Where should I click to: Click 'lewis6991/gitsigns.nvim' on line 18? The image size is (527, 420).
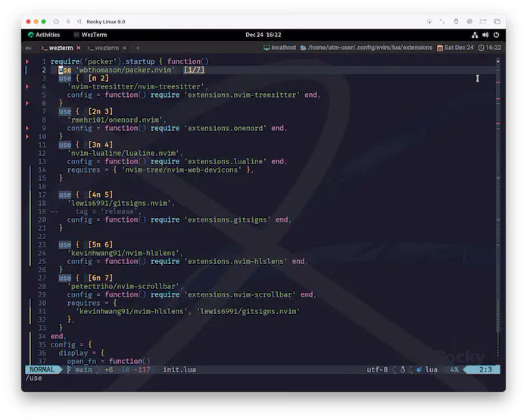click(x=119, y=204)
